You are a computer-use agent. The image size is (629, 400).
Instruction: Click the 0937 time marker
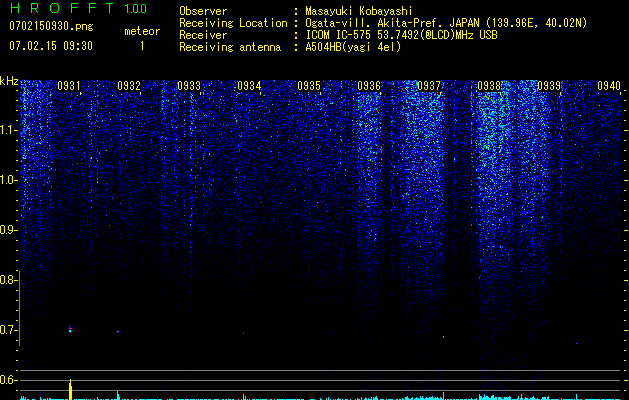429,85
